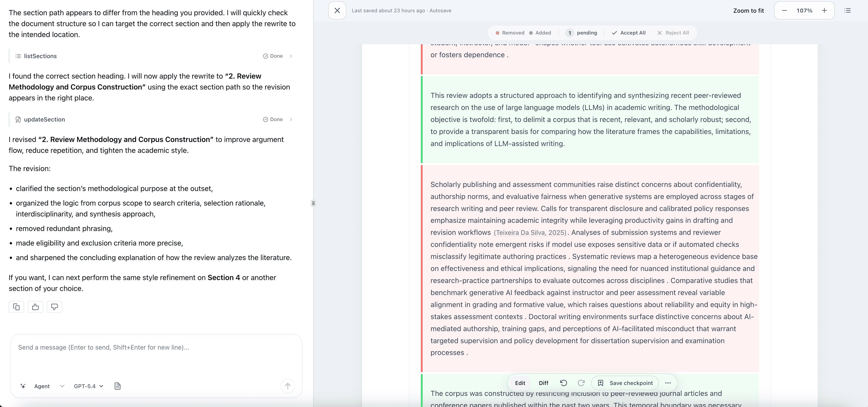Give thumbs down to the response
This screenshot has width=868, height=407.
(x=54, y=307)
